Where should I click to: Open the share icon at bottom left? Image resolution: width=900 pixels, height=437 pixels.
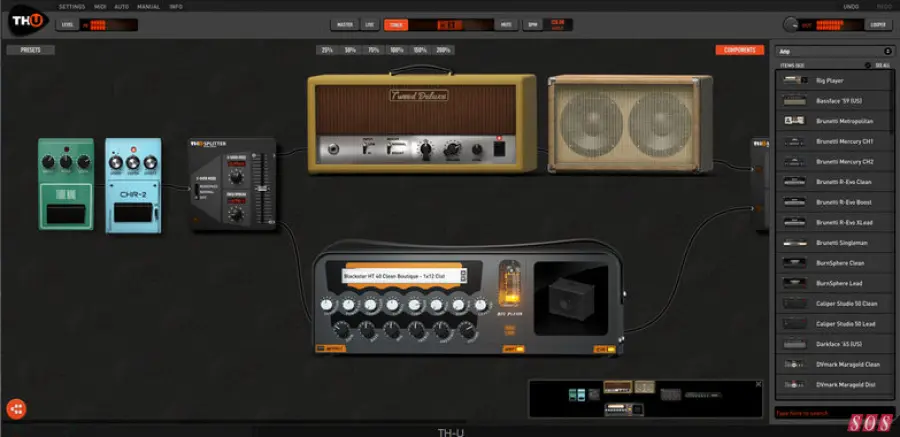coord(17,409)
